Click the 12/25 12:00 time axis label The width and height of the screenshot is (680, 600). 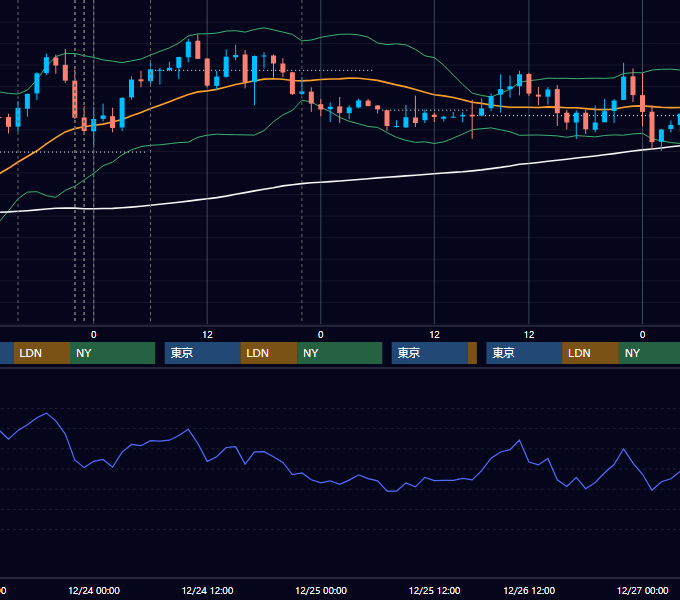pyautogui.click(x=434, y=590)
